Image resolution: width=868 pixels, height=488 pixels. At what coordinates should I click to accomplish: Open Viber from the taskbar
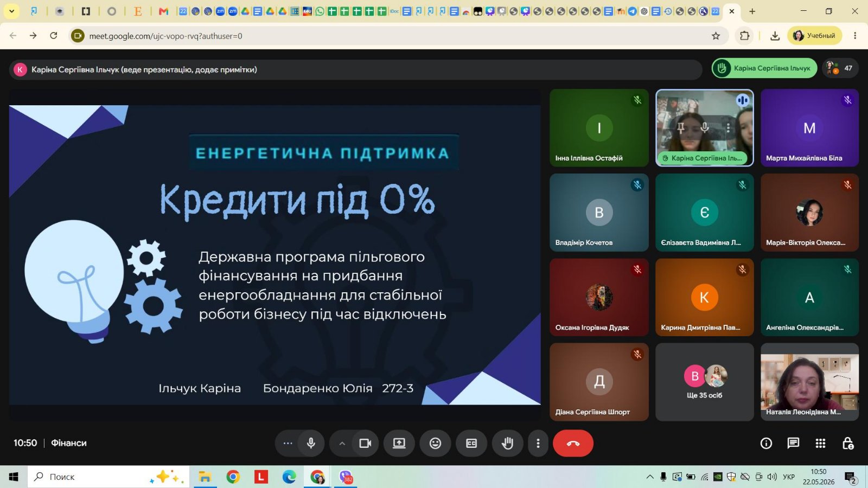coord(346,477)
